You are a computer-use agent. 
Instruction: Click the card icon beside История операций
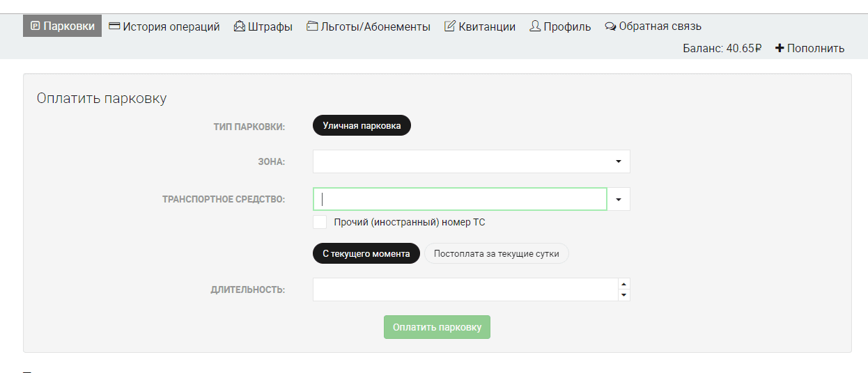click(x=114, y=26)
